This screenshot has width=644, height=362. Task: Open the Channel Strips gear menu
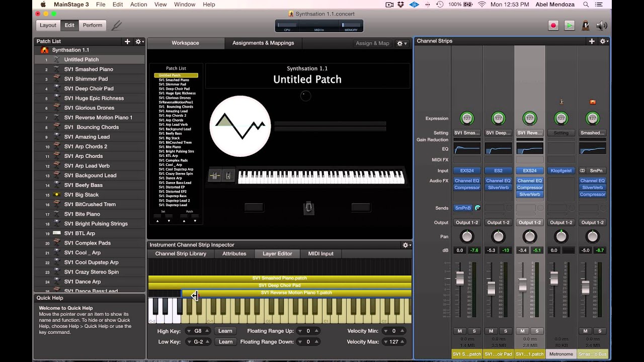(x=603, y=41)
